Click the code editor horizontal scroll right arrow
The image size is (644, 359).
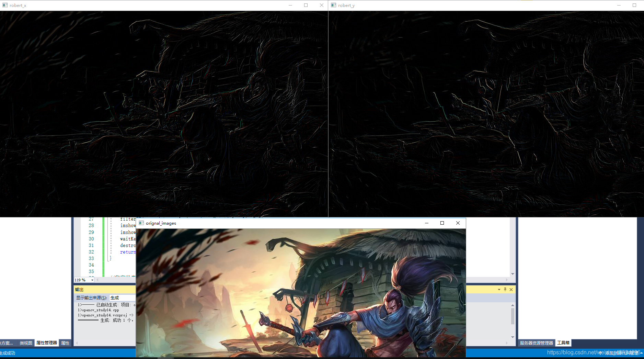pos(507,280)
